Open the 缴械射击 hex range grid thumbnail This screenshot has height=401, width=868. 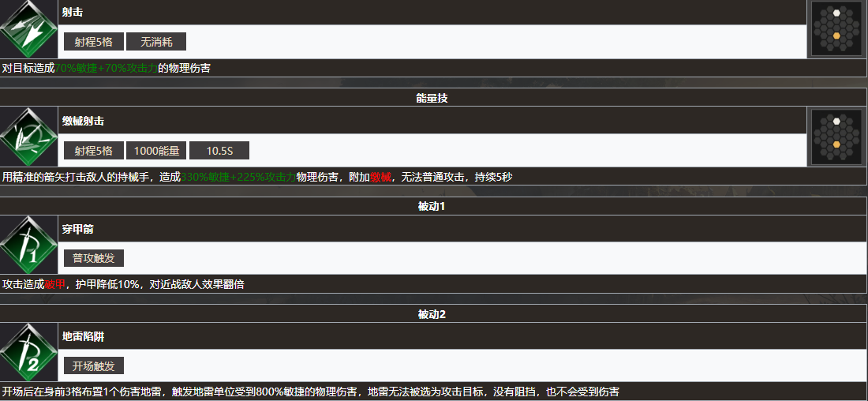(837, 137)
